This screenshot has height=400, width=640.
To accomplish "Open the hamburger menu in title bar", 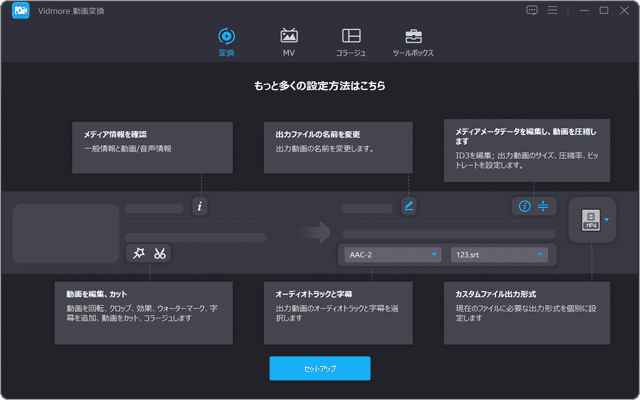I will click(555, 10).
